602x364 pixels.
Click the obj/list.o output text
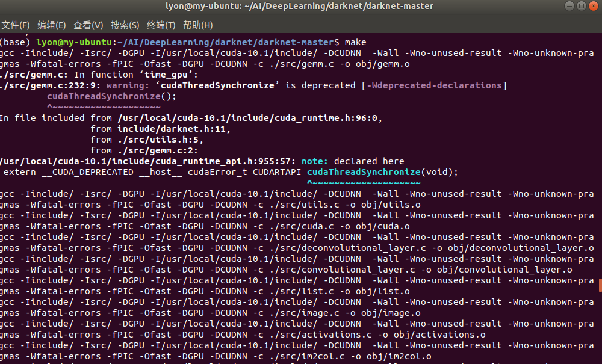point(383,292)
